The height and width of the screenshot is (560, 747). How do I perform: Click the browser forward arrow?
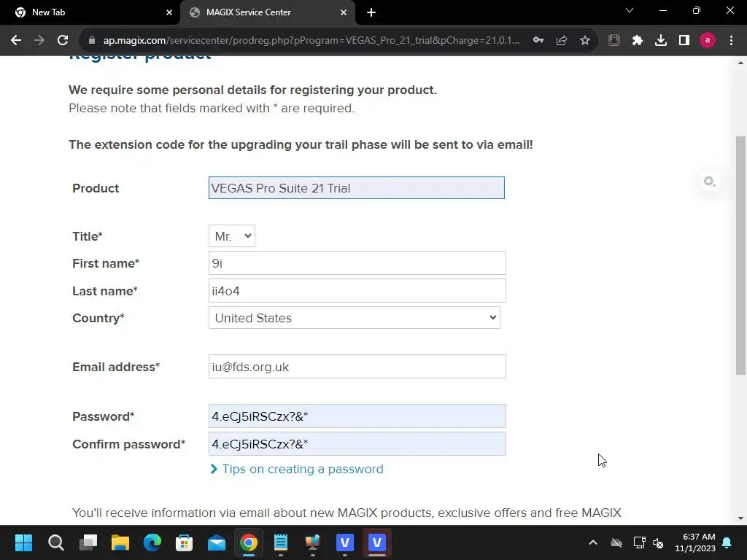39,41
